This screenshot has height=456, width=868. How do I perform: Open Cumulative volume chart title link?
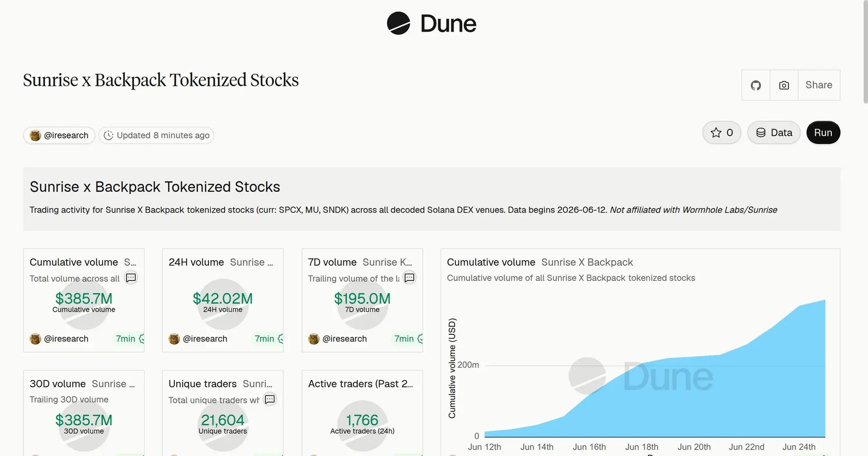tap(491, 262)
